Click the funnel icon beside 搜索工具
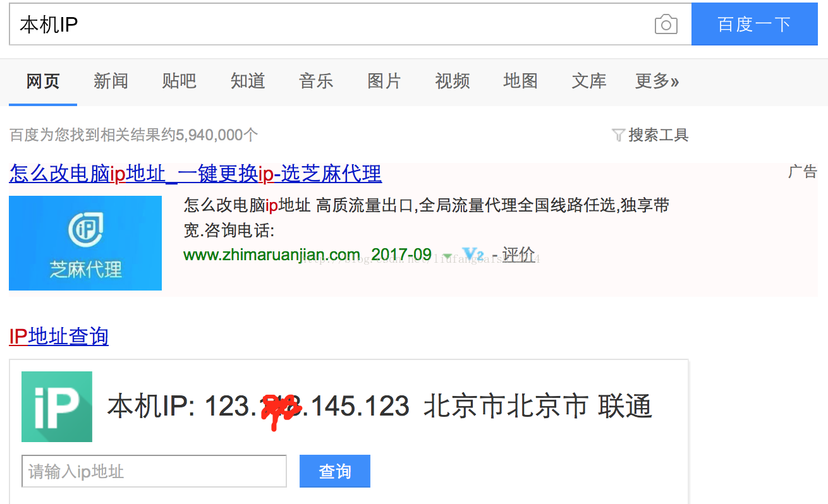Viewport: 828px width, 504px height. (x=619, y=135)
